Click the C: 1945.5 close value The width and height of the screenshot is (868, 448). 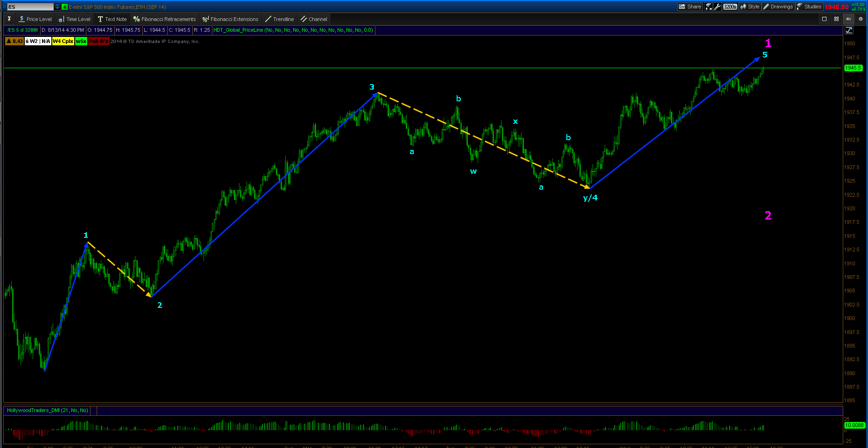tap(180, 30)
